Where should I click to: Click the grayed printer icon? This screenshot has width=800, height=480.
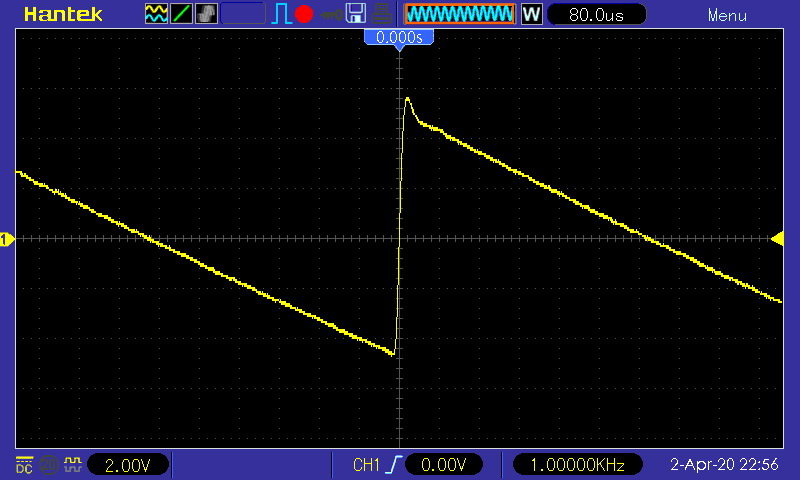382,14
